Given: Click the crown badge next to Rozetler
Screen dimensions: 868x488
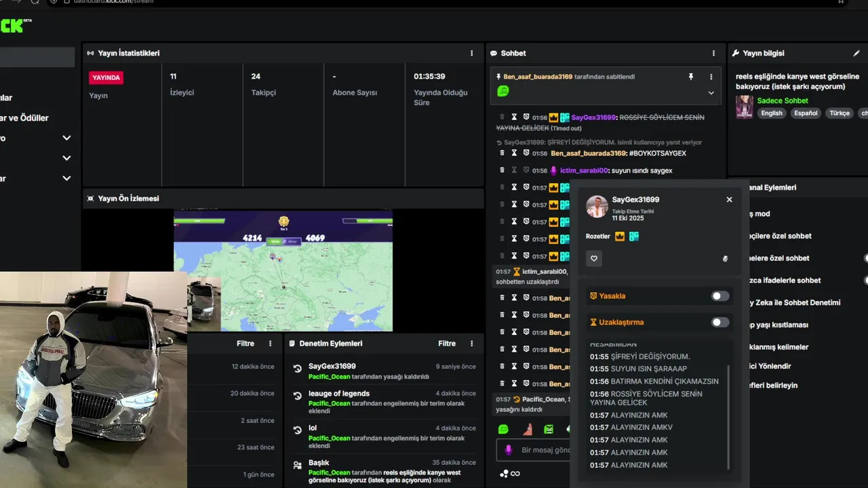Looking at the screenshot, I should click(620, 237).
